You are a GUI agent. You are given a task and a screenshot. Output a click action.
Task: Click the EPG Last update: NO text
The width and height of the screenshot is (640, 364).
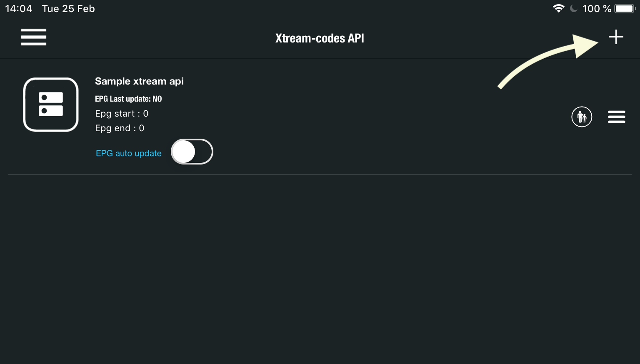pyautogui.click(x=128, y=99)
